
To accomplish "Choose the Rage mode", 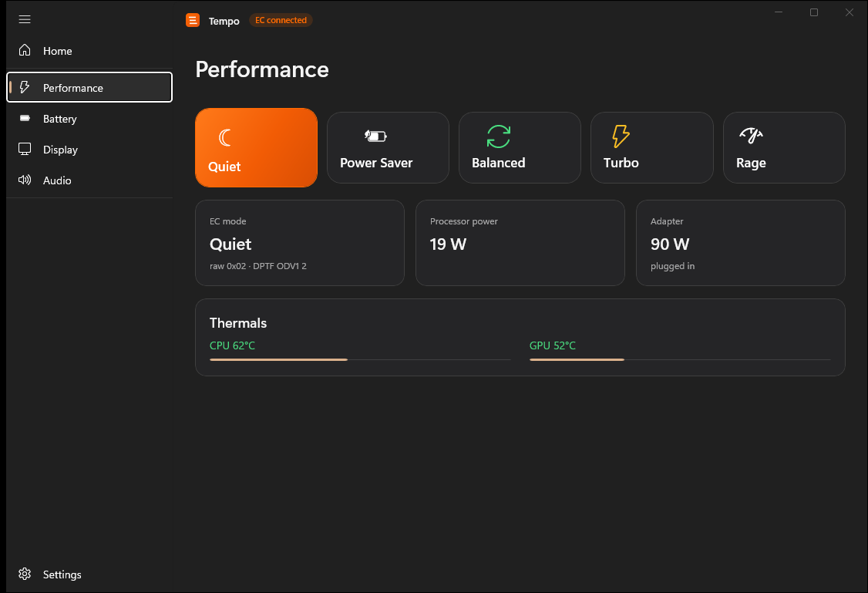I will click(785, 147).
